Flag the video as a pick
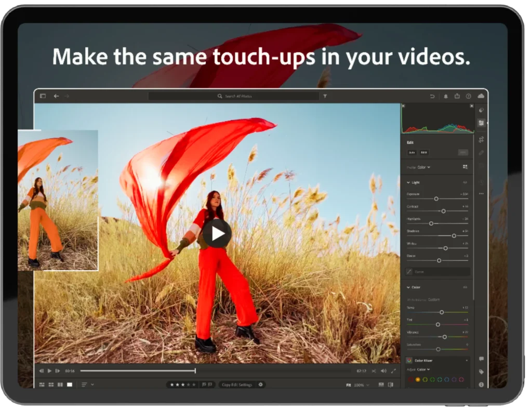This screenshot has height=411, width=532. click(x=204, y=385)
